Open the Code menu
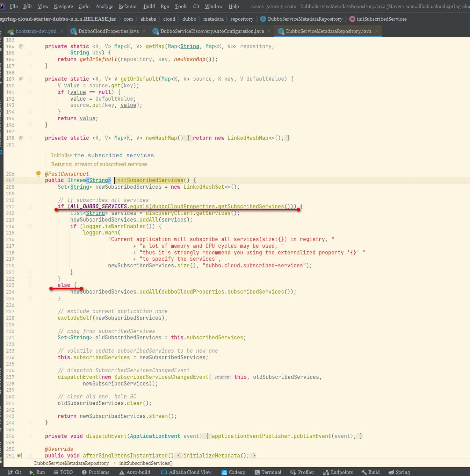 click(x=84, y=6)
